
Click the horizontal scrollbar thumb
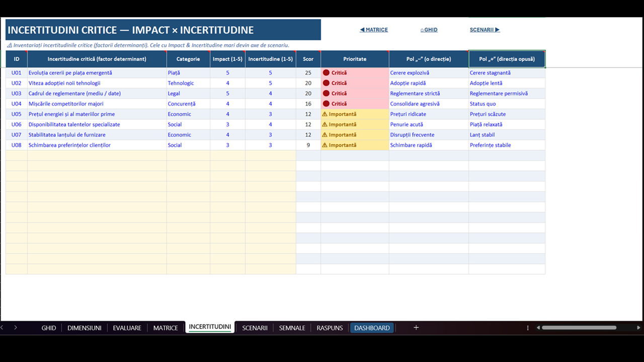[x=579, y=328]
